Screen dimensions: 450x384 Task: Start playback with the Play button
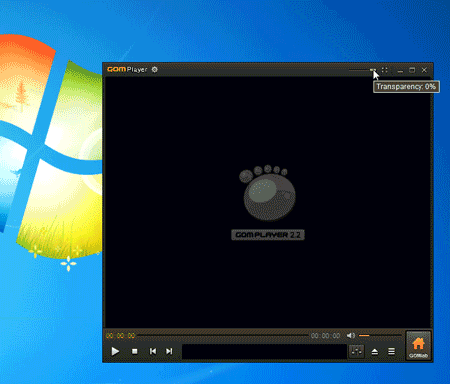[115, 351]
